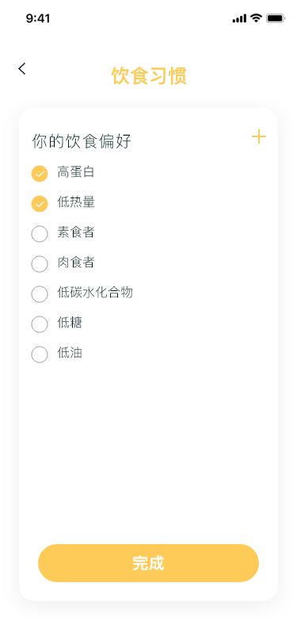Tap the battery icon in status bar

276,18
